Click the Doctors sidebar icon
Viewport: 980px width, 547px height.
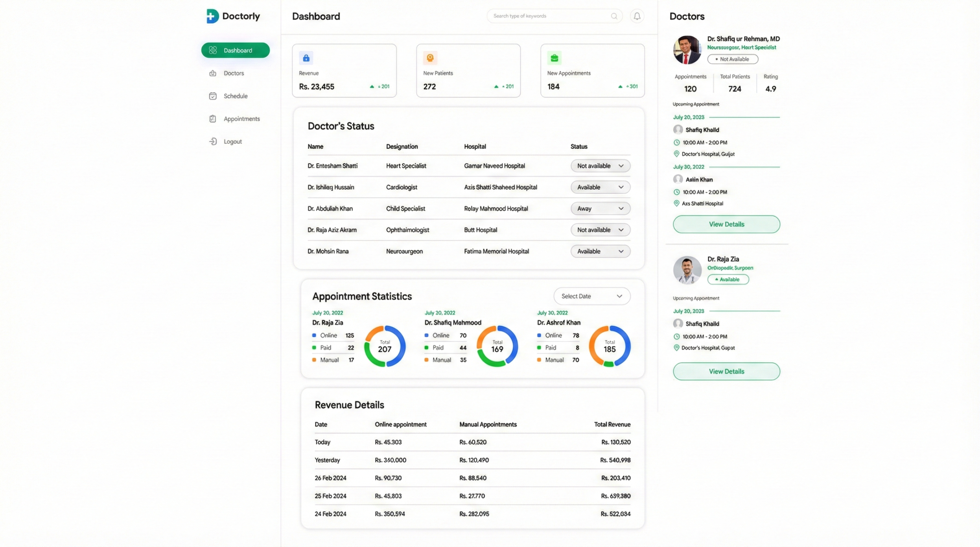213,73
